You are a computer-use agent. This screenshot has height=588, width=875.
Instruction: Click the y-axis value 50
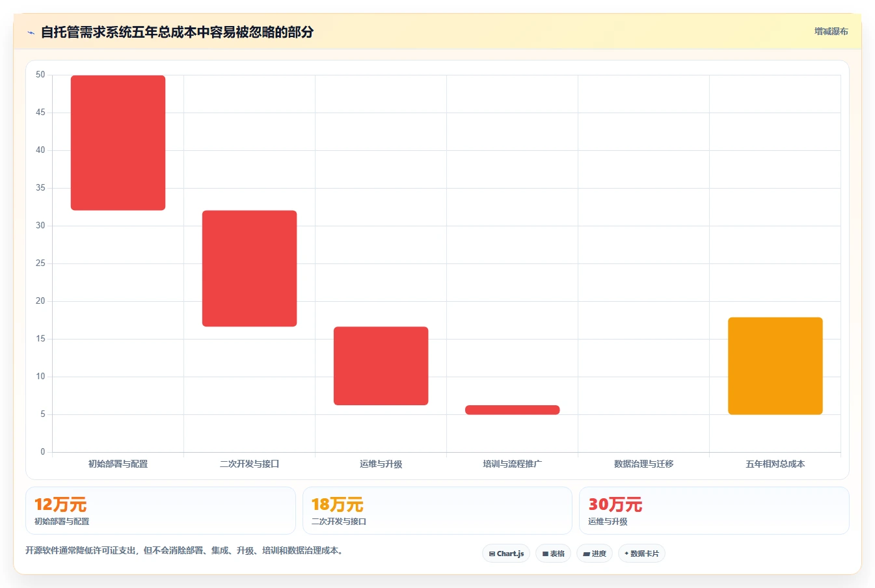[x=40, y=75]
